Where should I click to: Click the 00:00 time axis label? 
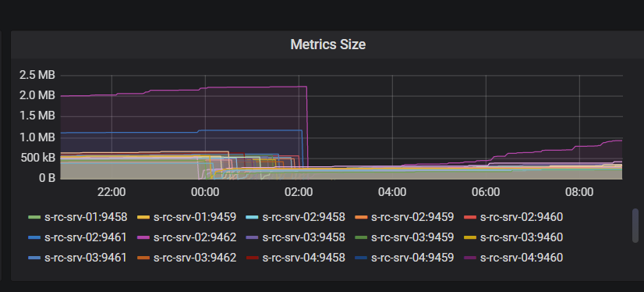[x=205, y=191]
